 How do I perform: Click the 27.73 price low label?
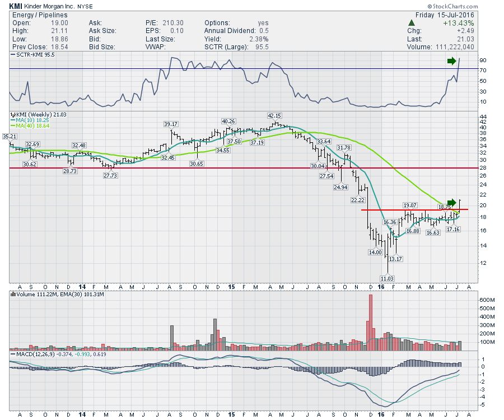110,176
